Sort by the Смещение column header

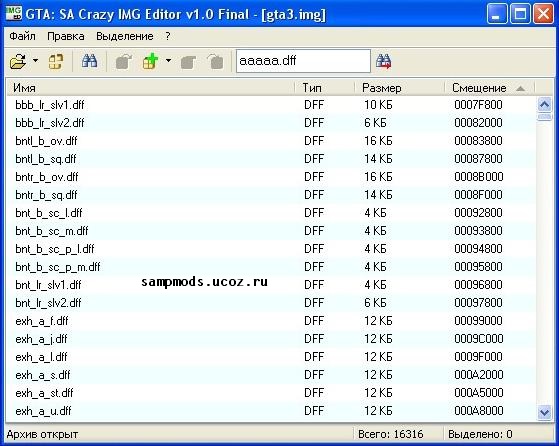pyautogui.click(x=490, y=88)
